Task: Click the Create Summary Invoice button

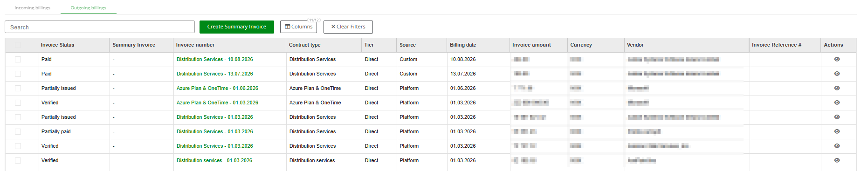Action: 237,27
